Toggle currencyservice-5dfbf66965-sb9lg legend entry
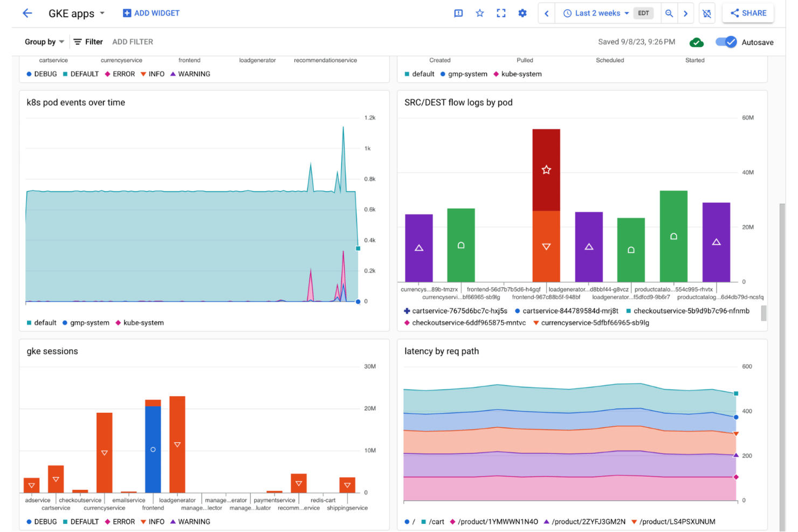798x532 pixels. click(591, 323)
